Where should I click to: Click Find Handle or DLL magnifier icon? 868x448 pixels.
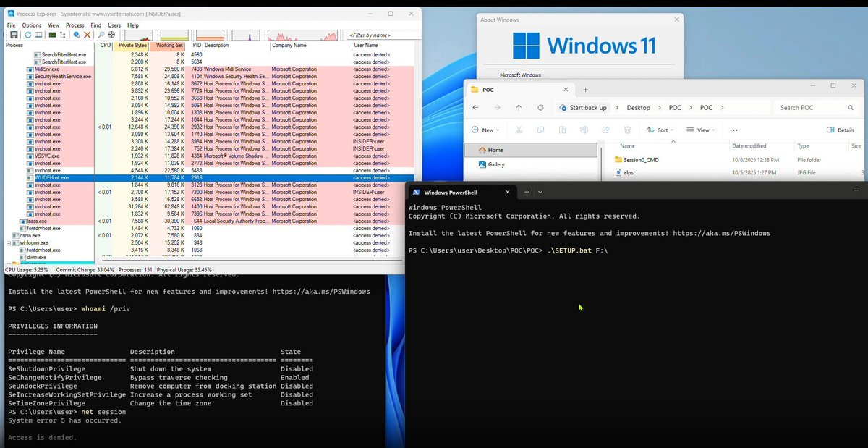pyautogui.click(x=101, y=35)
